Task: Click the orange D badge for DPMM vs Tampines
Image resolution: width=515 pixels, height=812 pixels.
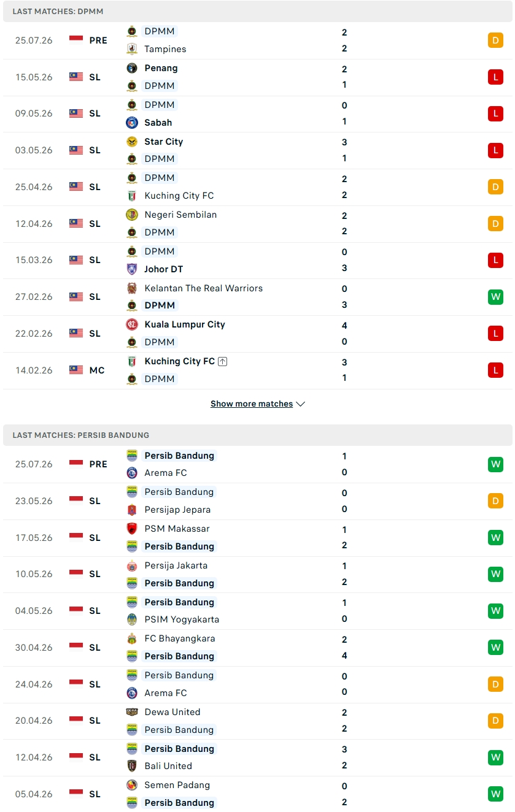Action: (x=495, y=40)
